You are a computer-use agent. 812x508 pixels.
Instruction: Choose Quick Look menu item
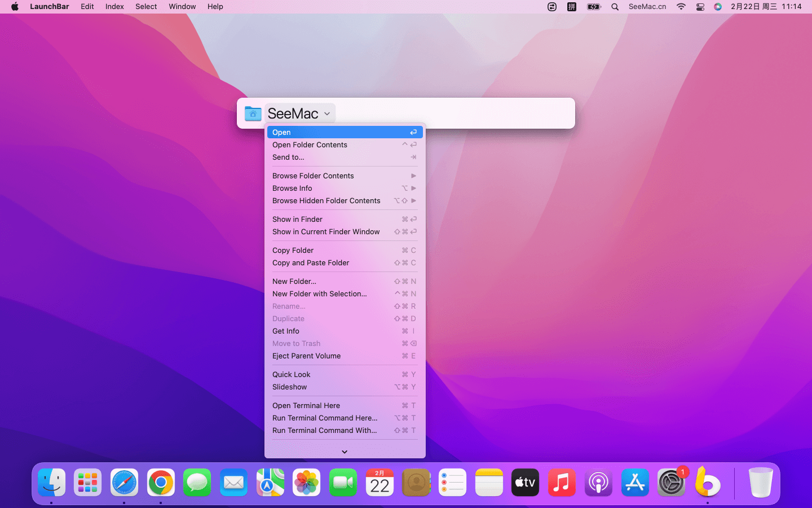345,375
